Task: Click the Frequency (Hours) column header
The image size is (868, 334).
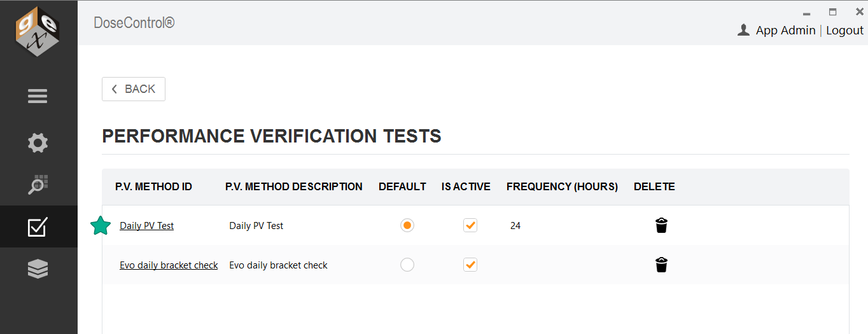Action: pos(562,186)
